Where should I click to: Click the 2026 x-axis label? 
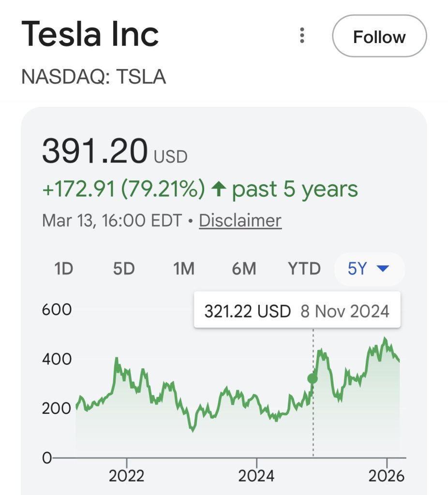(386, 476)
